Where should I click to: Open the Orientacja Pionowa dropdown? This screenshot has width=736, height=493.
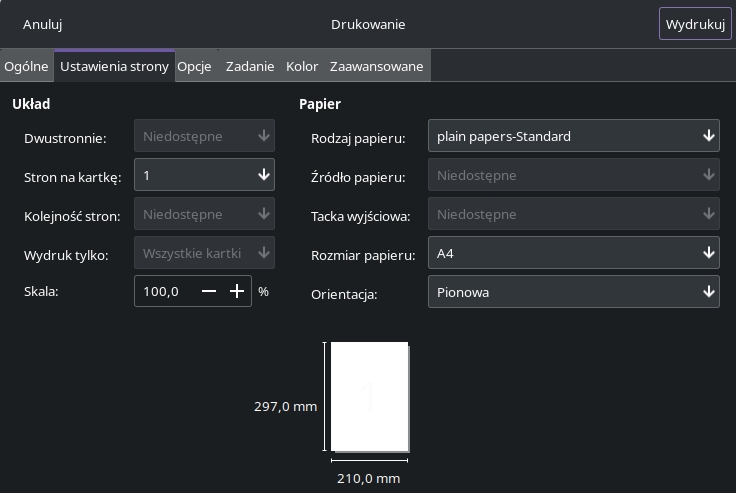574,292
